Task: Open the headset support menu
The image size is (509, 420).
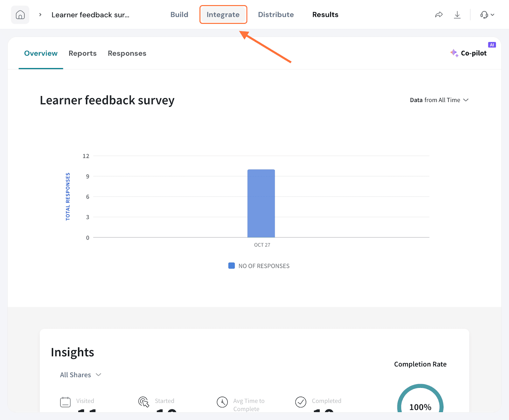Action: click(x=487, y=15)
